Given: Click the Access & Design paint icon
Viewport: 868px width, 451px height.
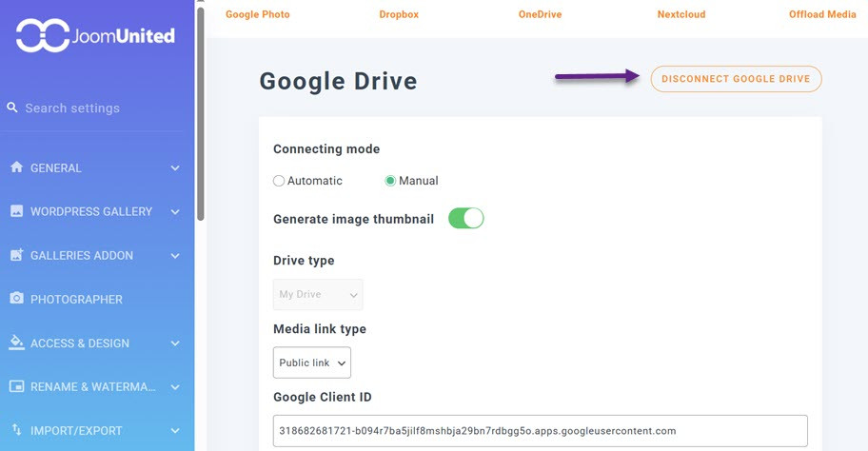Looking at the screenshot, I should tap(16, 343).
